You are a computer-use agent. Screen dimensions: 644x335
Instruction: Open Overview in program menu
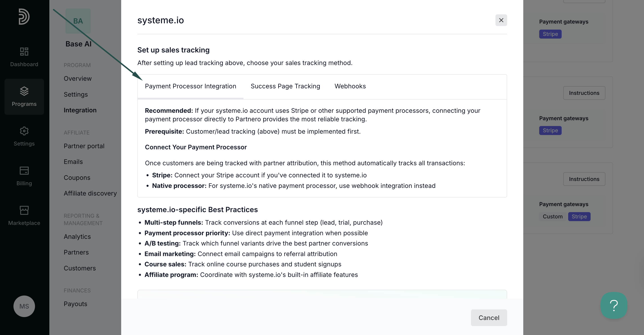coord(77,79)
